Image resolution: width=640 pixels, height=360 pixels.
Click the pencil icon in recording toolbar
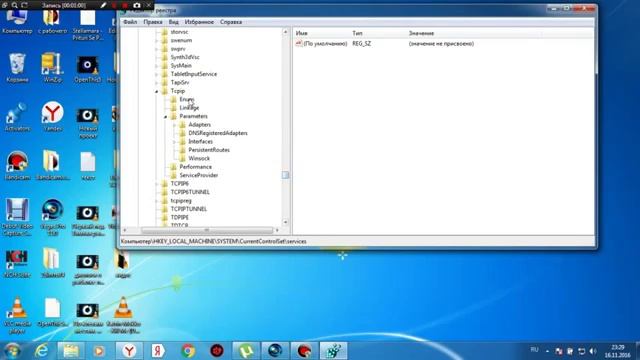coord(103,5)
